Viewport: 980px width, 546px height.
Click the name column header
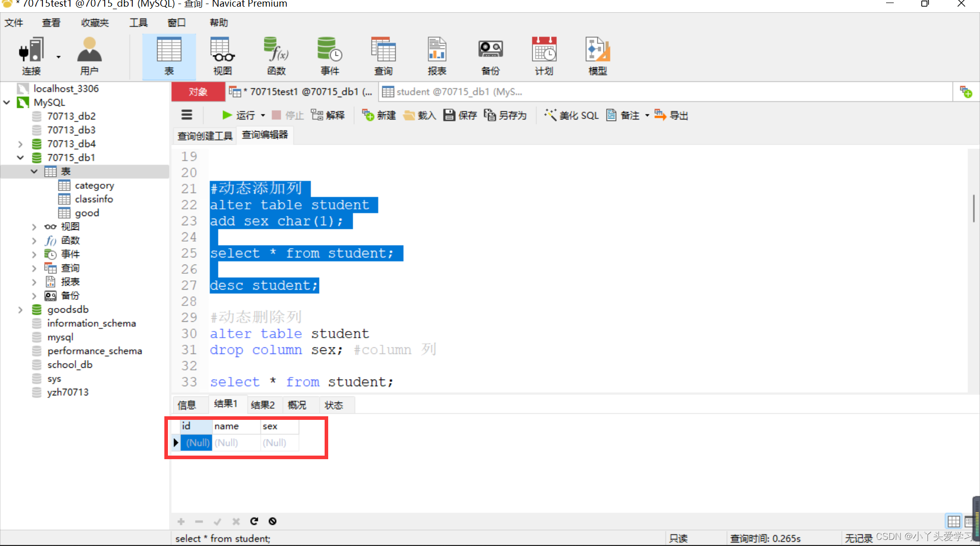(x=236, y=426)
